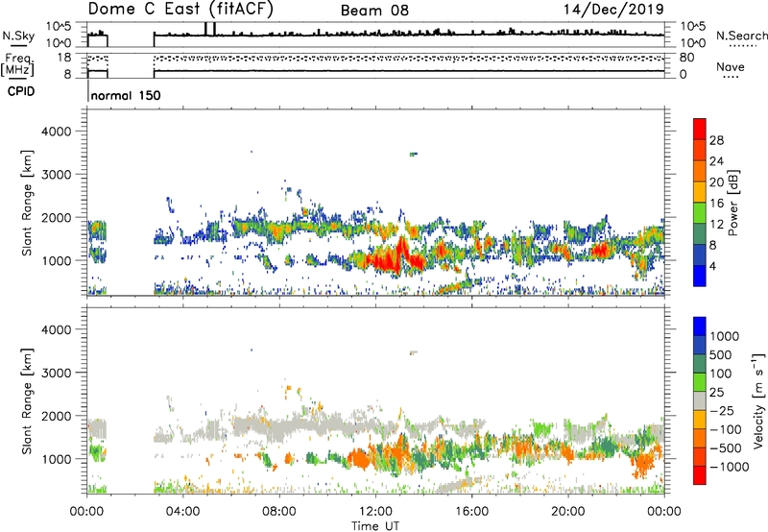
Task: Click the 'normal 150' CPID text
Action: click(126, 95)
